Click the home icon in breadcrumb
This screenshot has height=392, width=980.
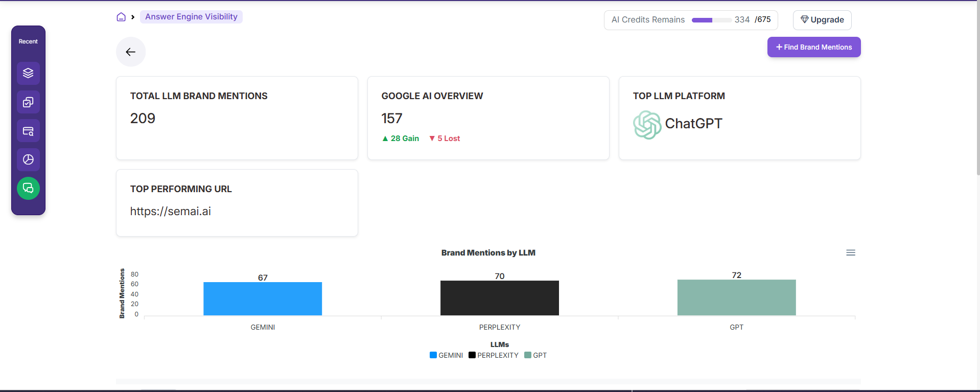click(x=121, y=17)
